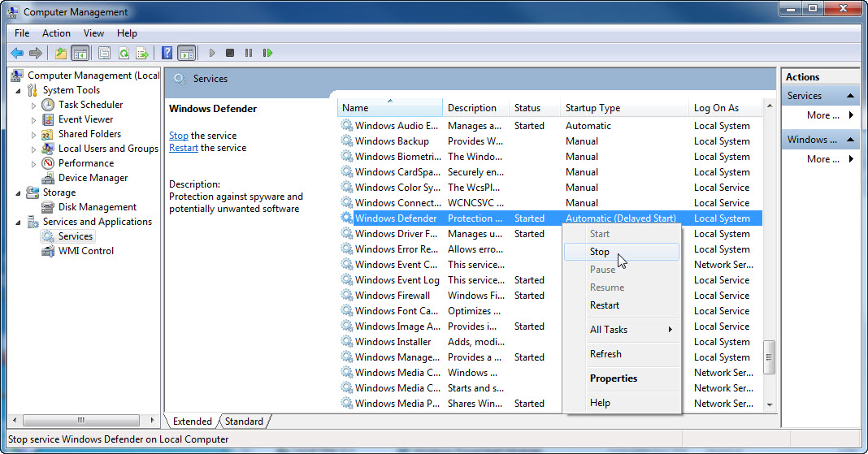Choose Properties in the context menu

point(622,378)
